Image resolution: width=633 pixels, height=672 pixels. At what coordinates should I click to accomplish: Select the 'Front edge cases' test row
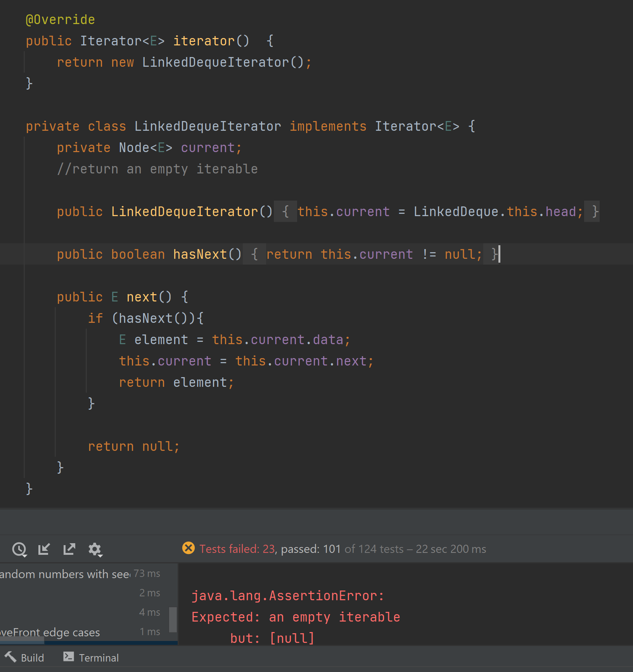(x=50, y=632)
